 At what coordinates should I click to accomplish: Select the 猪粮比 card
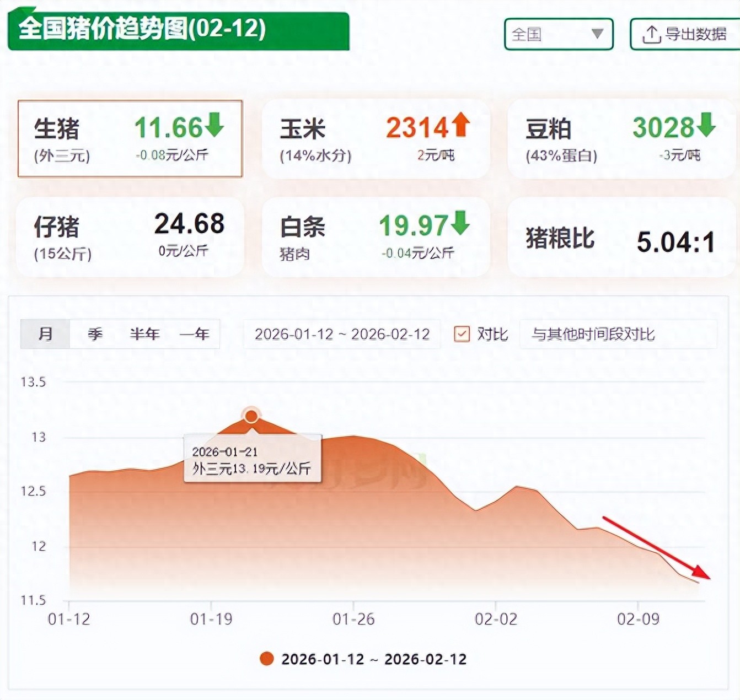620,238
